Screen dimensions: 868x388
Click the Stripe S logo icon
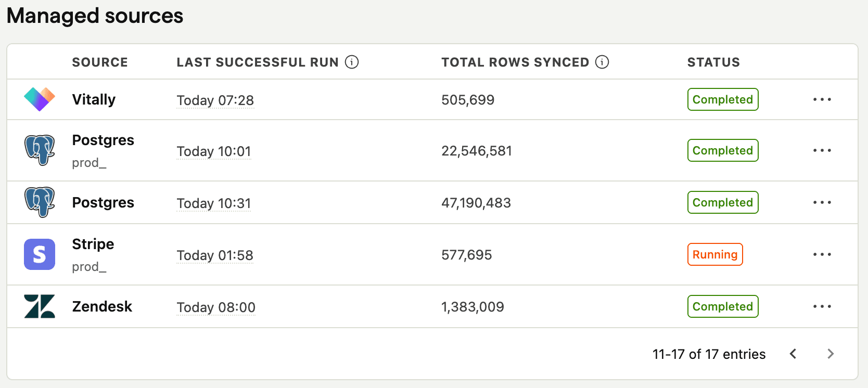[x=40, y=254]
